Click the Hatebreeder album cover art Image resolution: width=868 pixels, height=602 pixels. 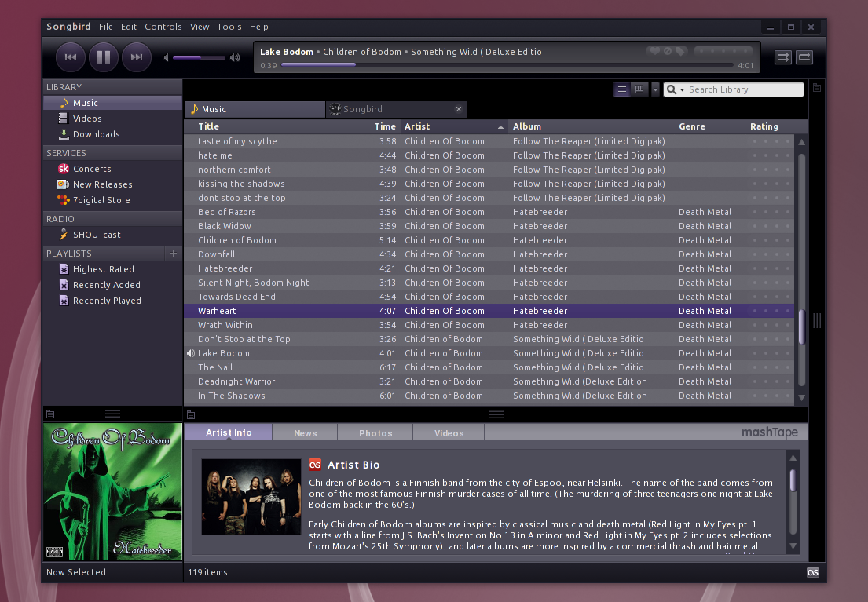[x=113, y=492]
